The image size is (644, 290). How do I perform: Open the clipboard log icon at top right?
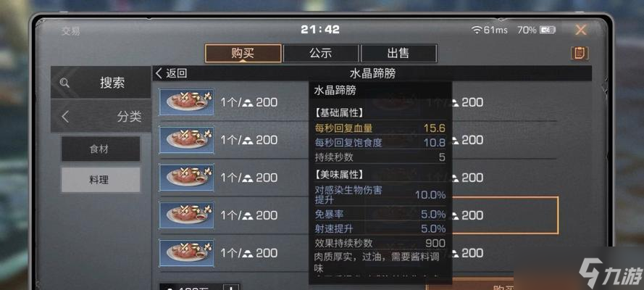coord(580,54)
